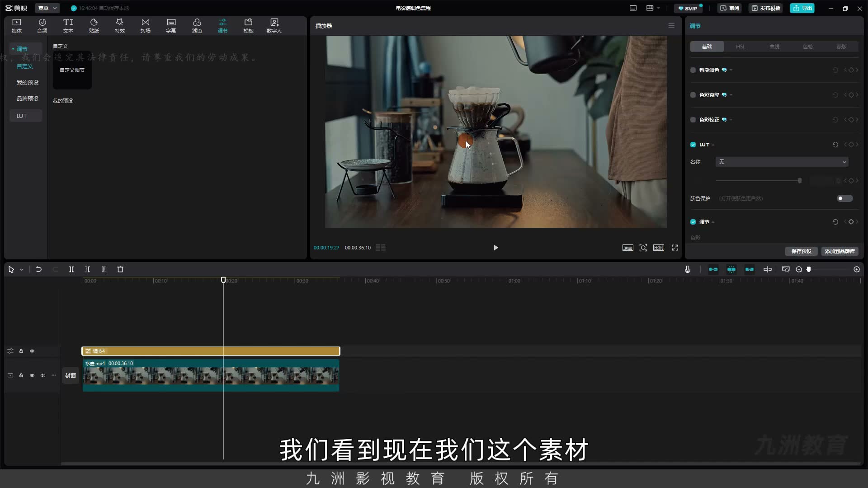Toggle auto snapping in timeline toolbar
Screen dimensions: 868x488
coord(731,269)
